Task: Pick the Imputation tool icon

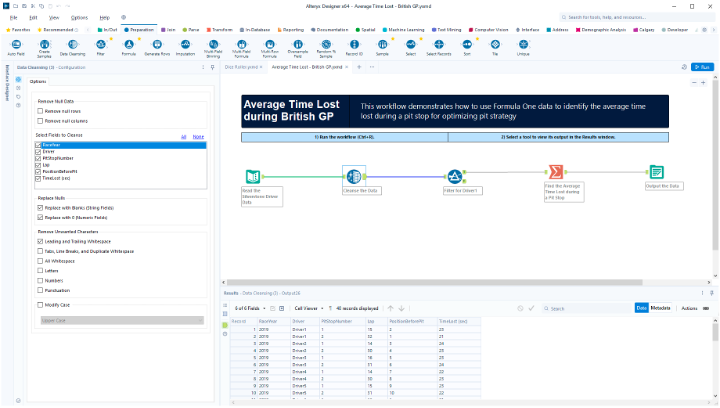Action: click(x=186, y=45)
